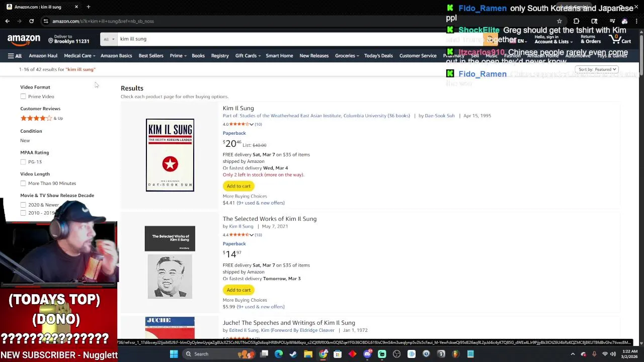
Task: Filter by four stars & Up
Action: [x=41, y=118]
